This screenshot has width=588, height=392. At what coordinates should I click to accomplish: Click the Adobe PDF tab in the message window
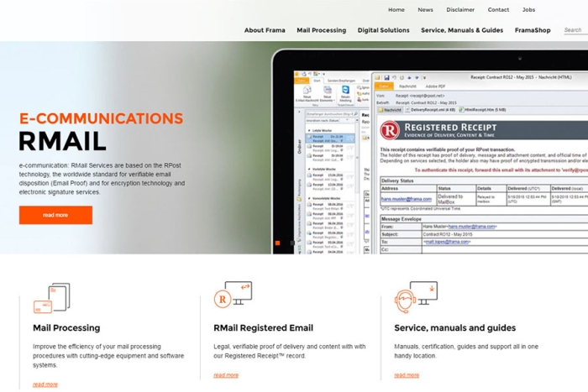click(435, 86)
